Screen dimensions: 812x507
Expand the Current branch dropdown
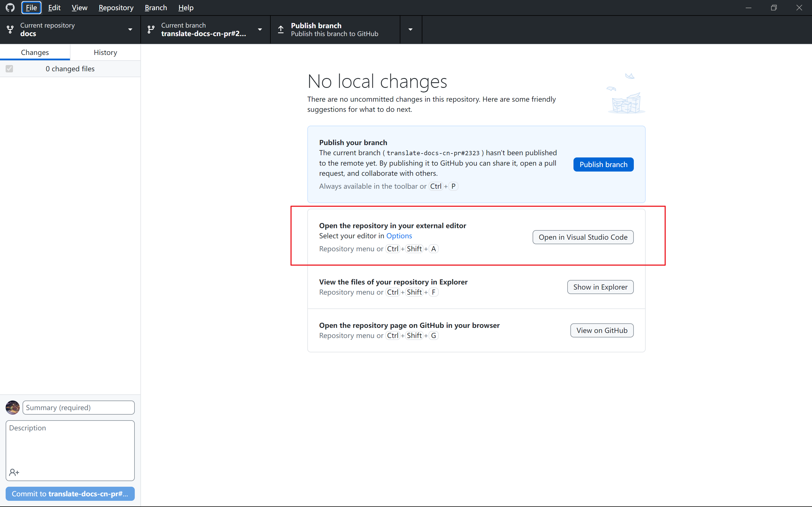pyautogui.click(x=260, y=30)
